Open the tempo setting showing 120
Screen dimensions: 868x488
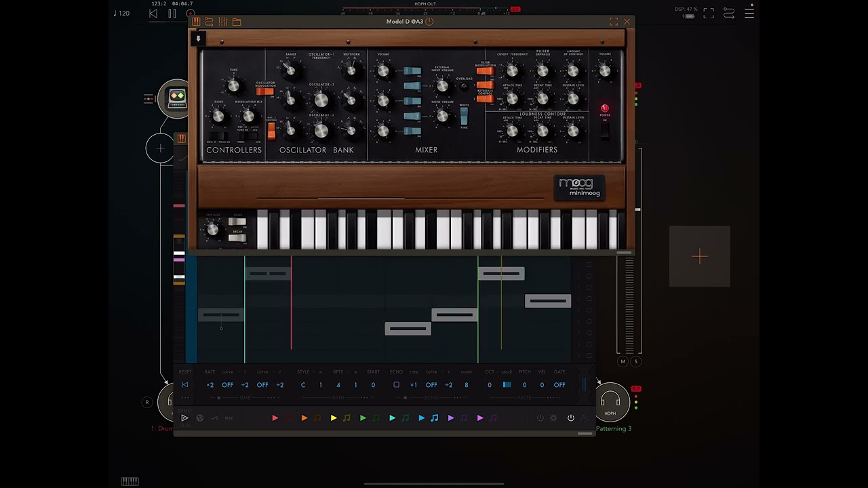(x=121, y=13)
